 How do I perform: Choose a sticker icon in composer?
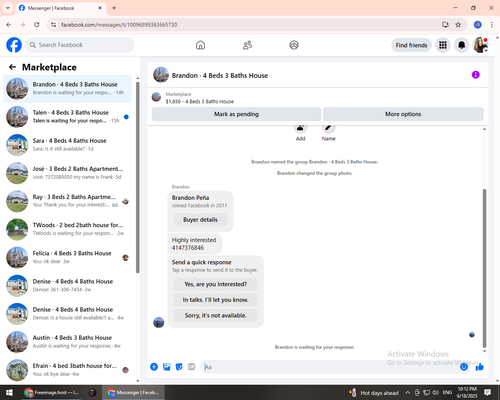point(179,367)
